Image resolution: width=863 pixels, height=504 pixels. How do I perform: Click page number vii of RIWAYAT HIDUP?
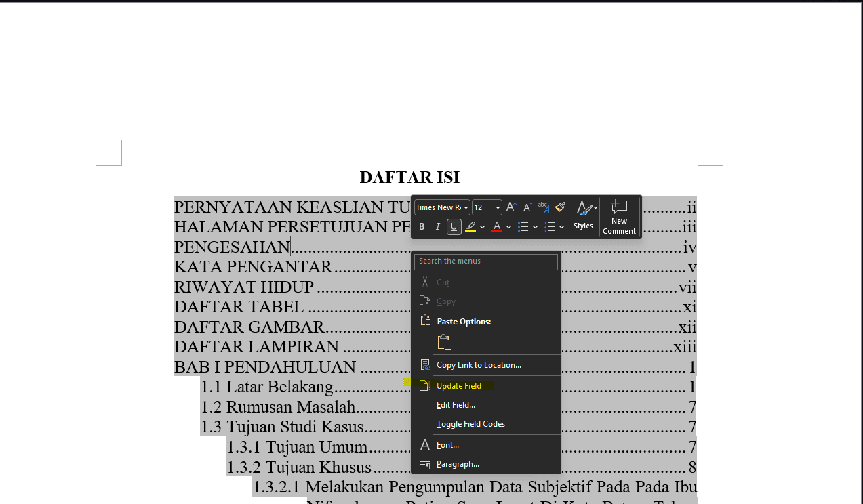point(687,287)
